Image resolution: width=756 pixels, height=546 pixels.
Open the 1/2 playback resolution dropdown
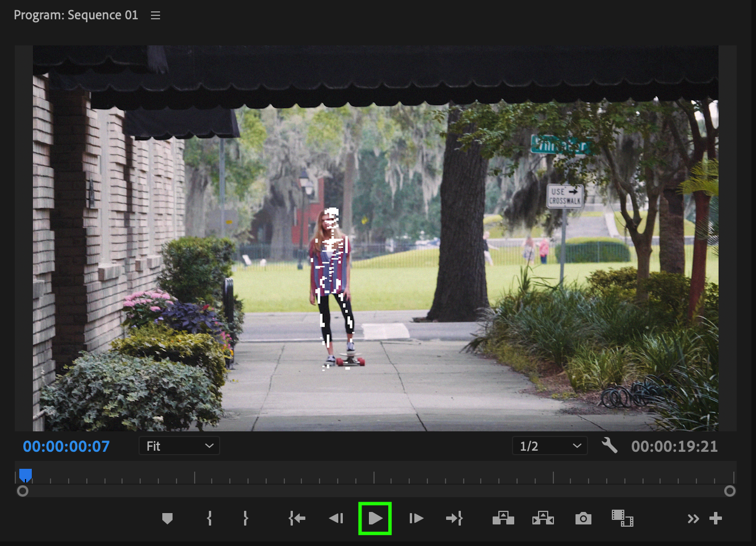[549, 446]
